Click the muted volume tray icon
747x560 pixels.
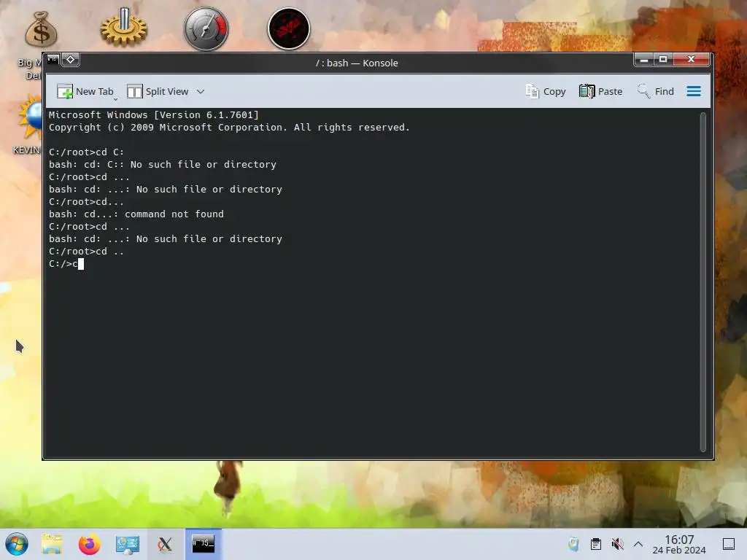pos(617,544)
